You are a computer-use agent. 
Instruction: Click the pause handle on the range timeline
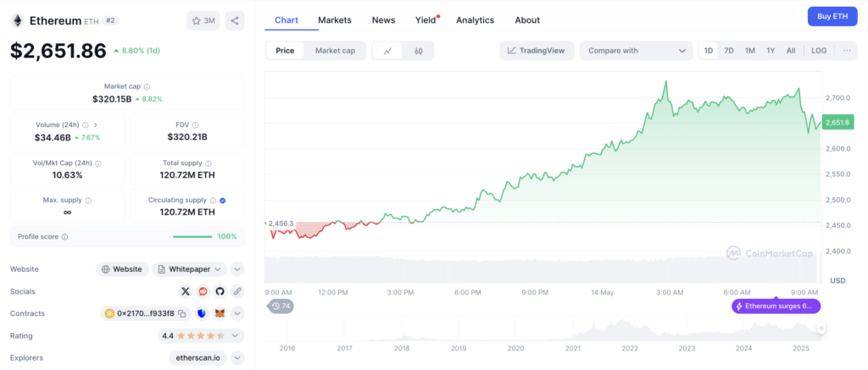[x=821, y=329]
